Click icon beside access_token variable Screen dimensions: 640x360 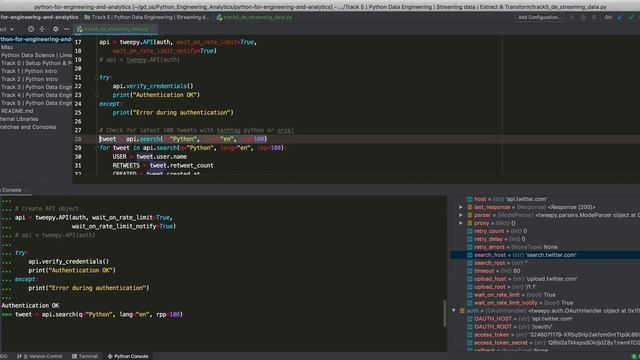click(x=469, y=335)
